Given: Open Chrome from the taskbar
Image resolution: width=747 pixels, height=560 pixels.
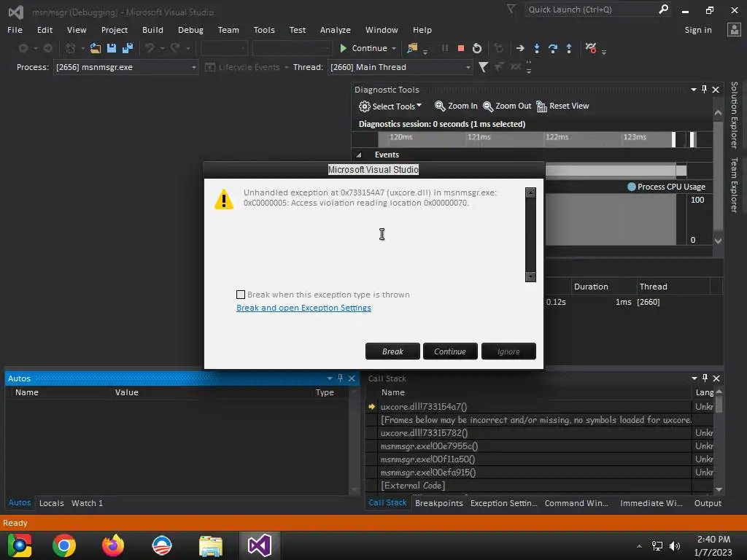Looking at the screenshot, I should [64, 545].
